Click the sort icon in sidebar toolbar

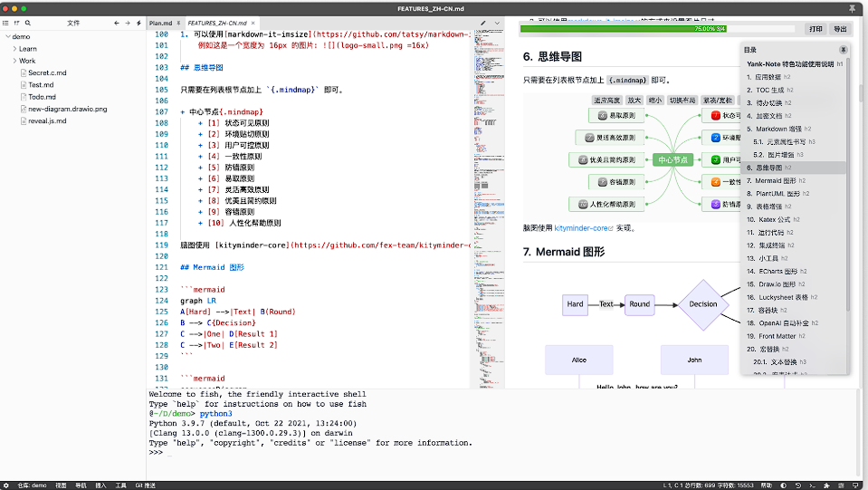(16, 24)
